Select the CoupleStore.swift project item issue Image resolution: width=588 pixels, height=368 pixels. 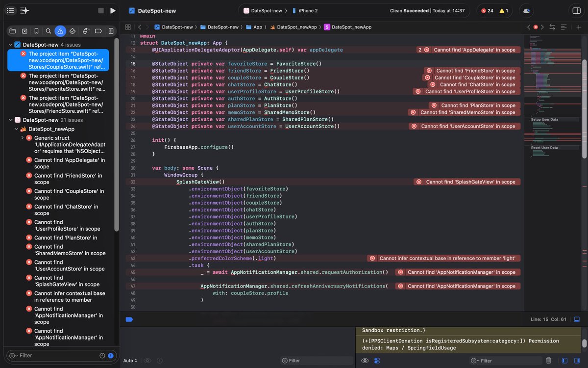point(58,60)
